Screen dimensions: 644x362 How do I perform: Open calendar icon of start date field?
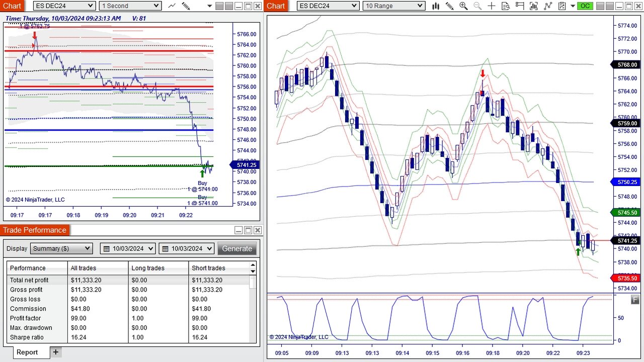tap(106, 248)
